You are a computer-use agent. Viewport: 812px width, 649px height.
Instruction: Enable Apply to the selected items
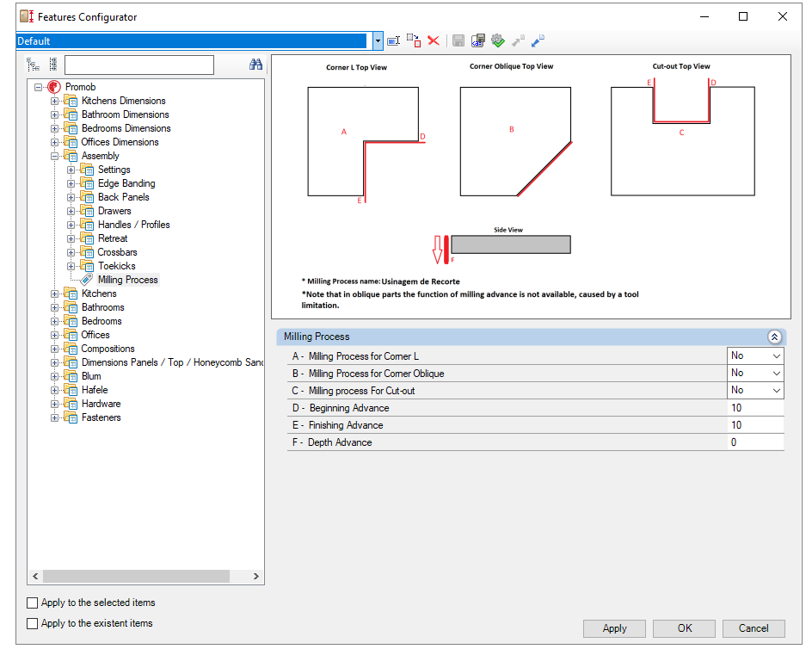pos(32,603)
